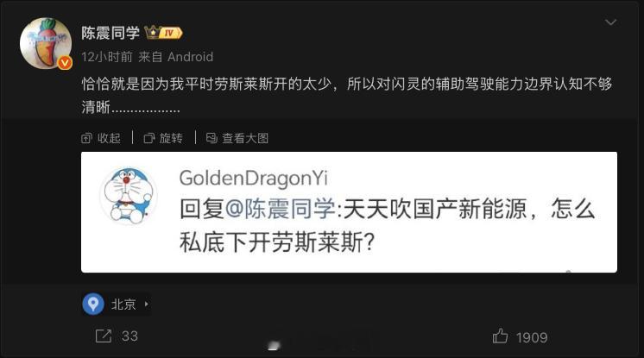Rotate the image with 旋转

point(163,138)
